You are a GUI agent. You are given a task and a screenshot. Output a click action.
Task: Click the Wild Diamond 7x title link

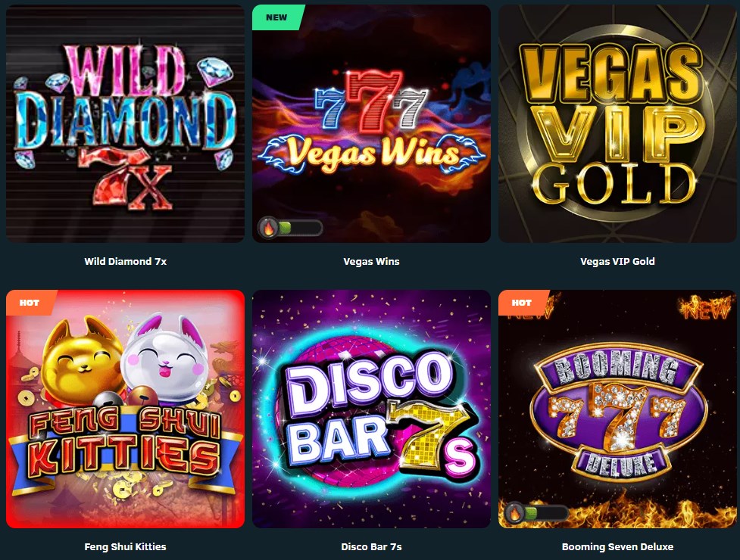click(126, 261)
